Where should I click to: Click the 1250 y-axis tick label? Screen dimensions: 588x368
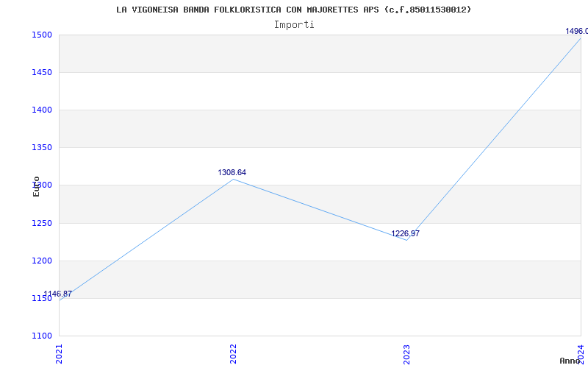42,223
